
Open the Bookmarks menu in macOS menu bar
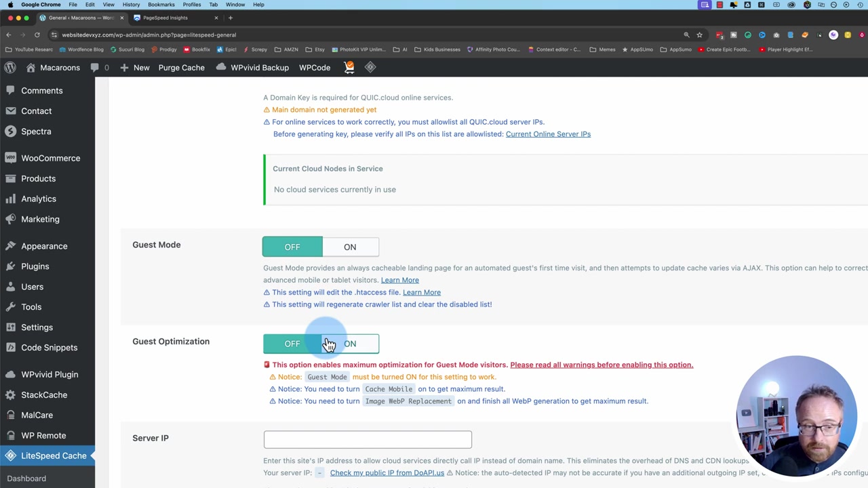pyautogui.click(x=161, y=5)
